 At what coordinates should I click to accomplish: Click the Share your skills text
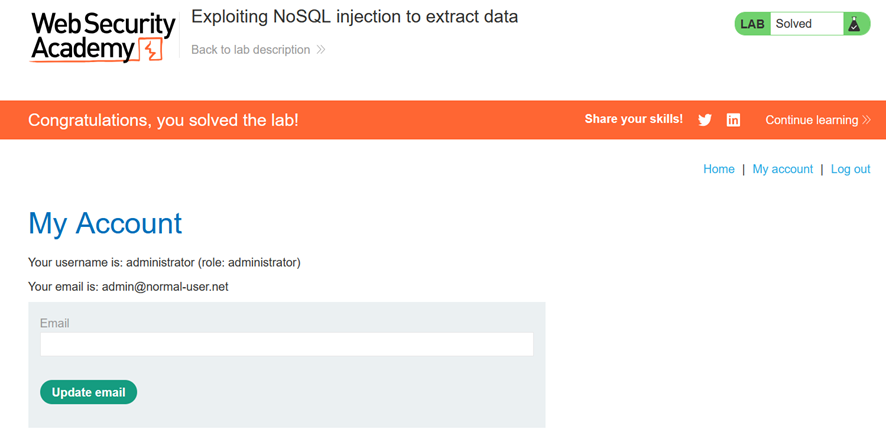coord(633,119)
